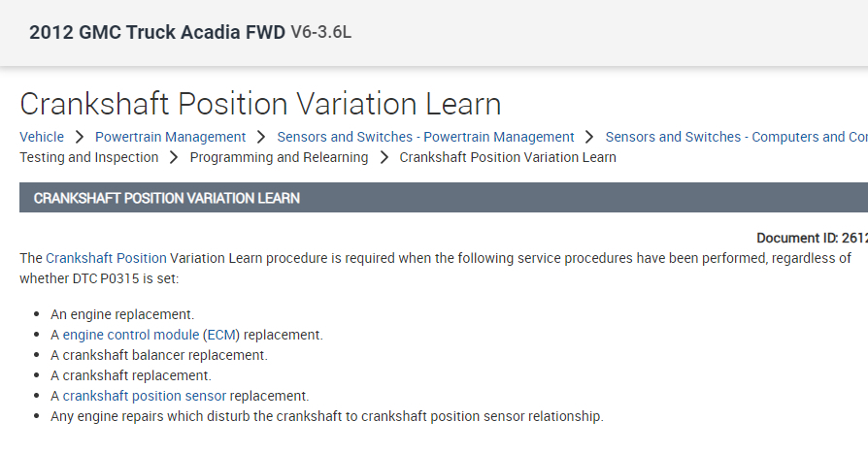Click the large Crankshaft Position Variation Learn page heading
The height and width of the screenshot is (453, 868).
click(x=260, y=104)
